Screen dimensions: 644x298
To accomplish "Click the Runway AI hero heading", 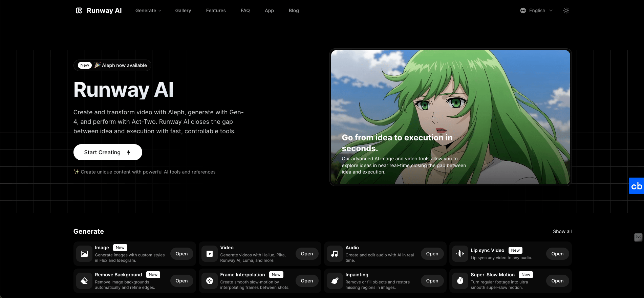I will [123, 90].
